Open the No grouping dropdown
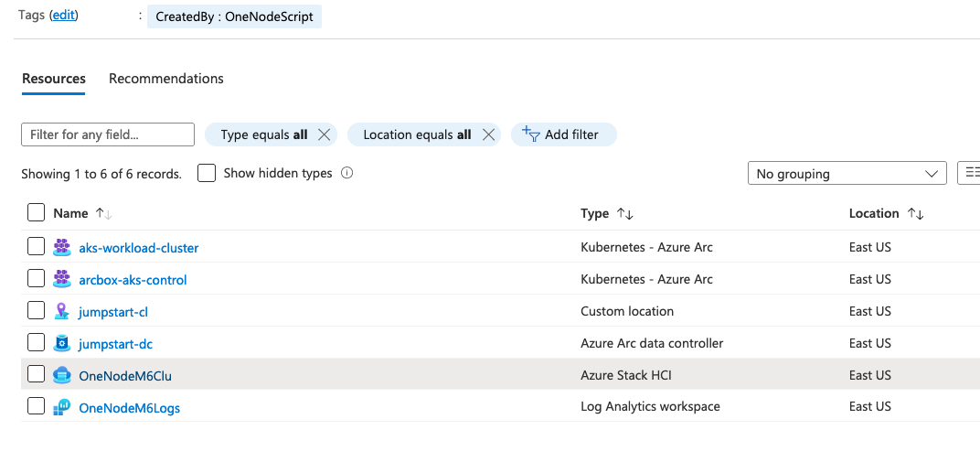 (x=847, y=173)
